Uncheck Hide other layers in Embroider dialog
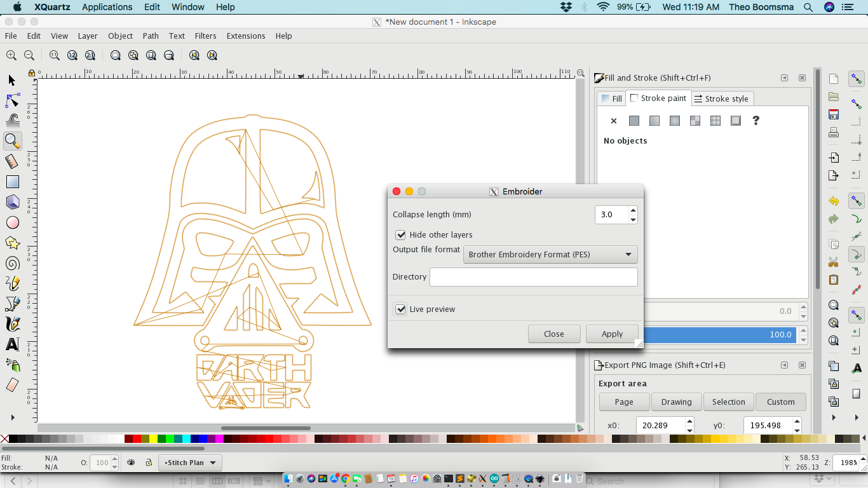 coord(400,234)
